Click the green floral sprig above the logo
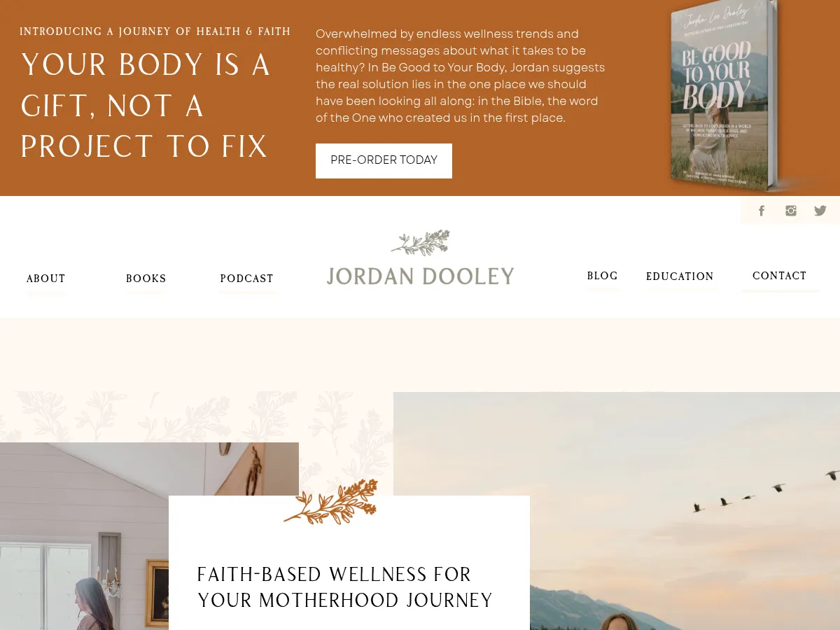The image size is (840, 630). click(420, 243)
